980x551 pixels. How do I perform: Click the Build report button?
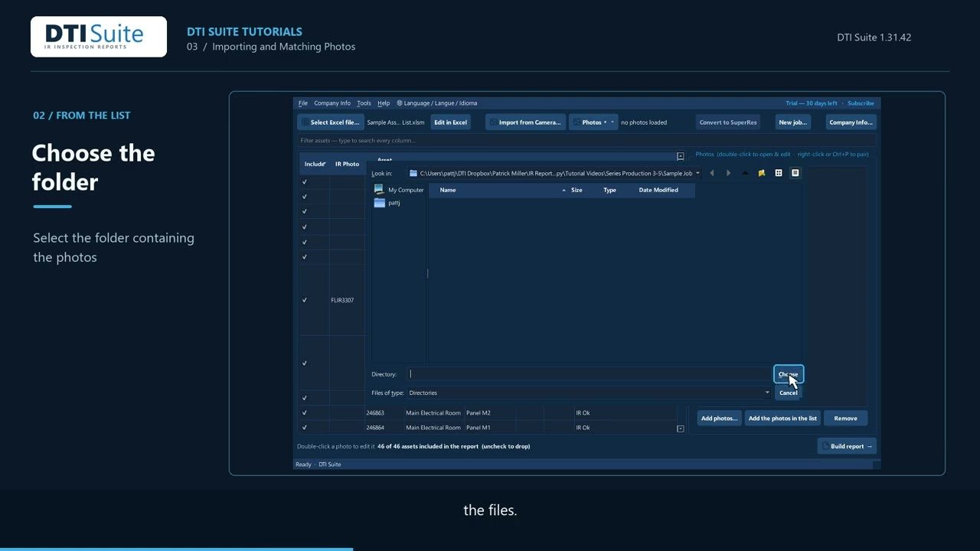tap(847, 446)
